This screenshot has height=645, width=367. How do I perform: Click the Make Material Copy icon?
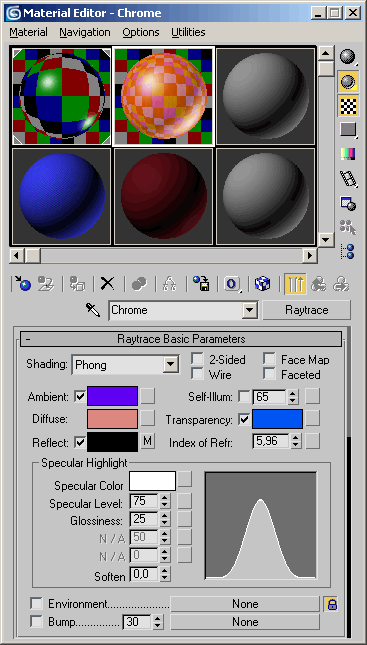click(x=139, y=283)
